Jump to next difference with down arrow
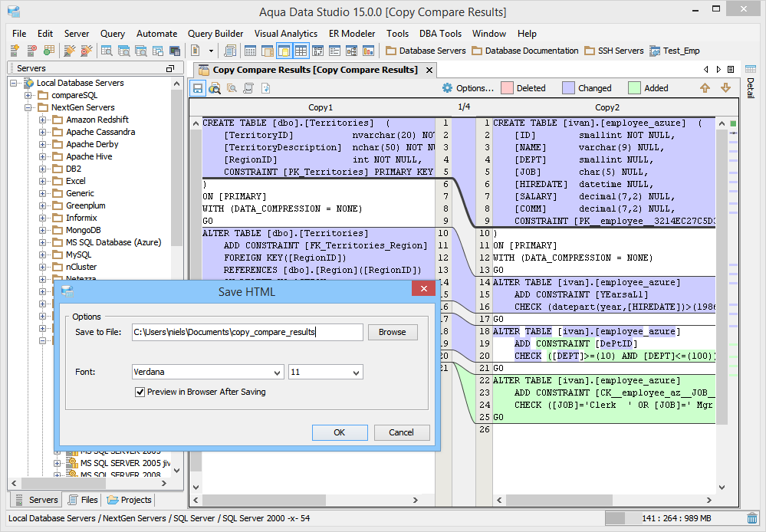 click(725, 88)
